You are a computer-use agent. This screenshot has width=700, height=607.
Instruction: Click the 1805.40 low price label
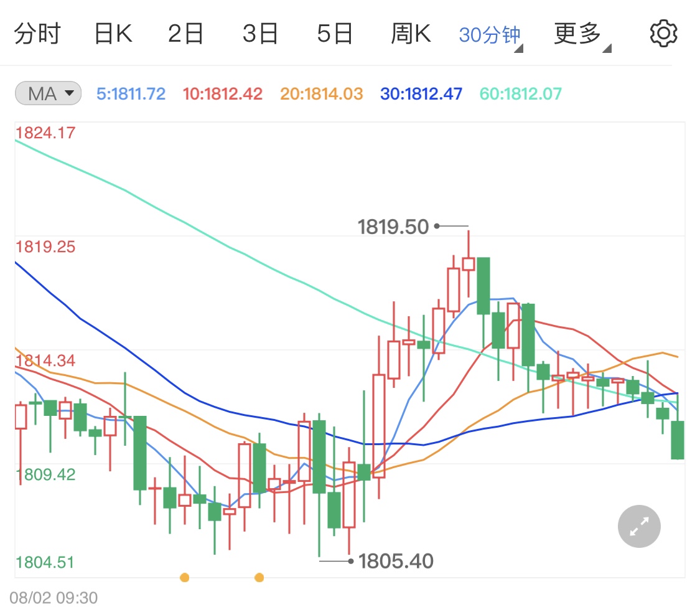coord(396,561)
